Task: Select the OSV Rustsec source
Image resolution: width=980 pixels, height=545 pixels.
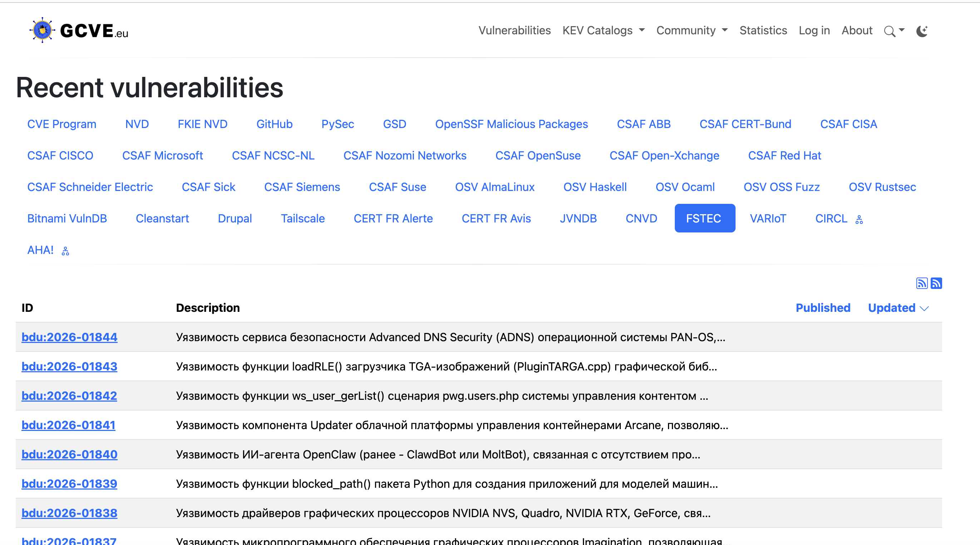Action: (x=882, y=187)
